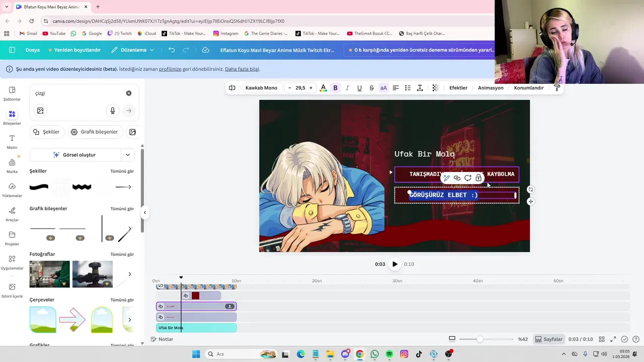Toggle the Sayfalar pages view
This screenshot has height=362, width=644.
coord(549,339)
